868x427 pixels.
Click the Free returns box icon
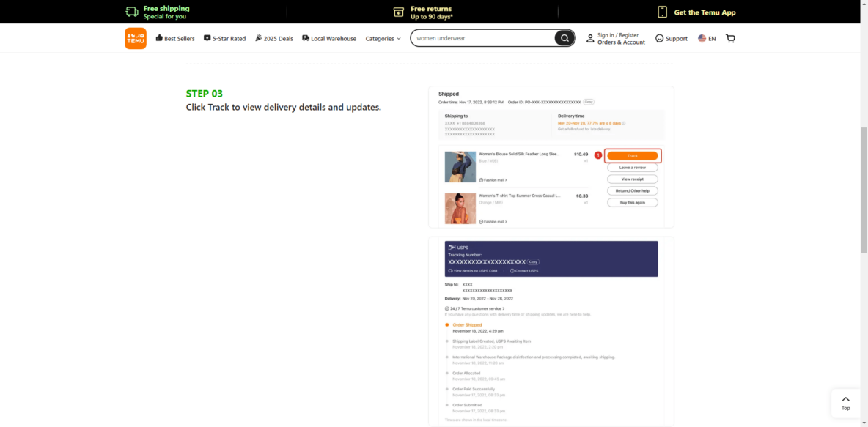[399, 12]
